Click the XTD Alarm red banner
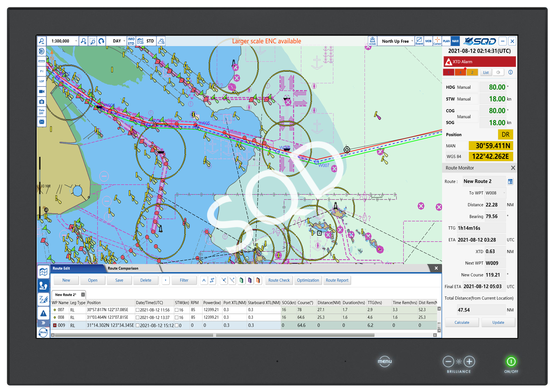 point(480,62)
